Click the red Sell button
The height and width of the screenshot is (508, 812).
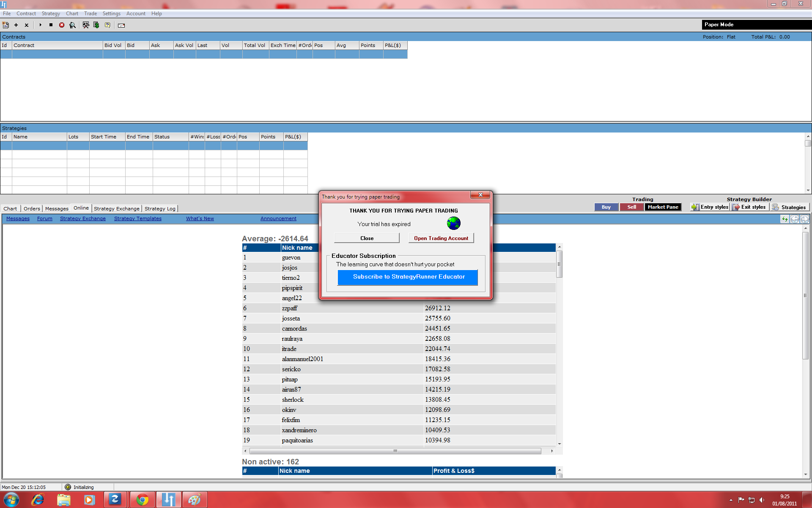631,207
